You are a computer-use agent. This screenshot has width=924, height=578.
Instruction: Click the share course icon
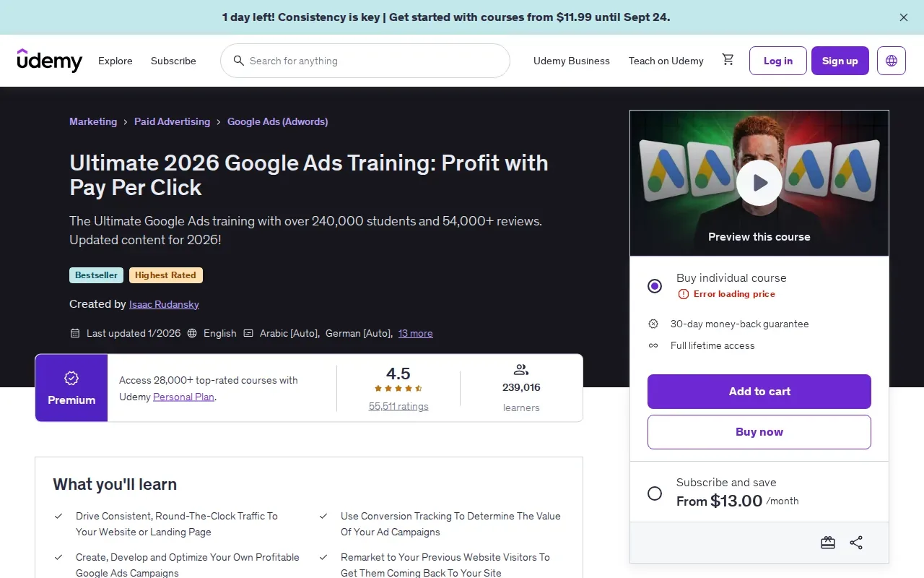[856, 543]
